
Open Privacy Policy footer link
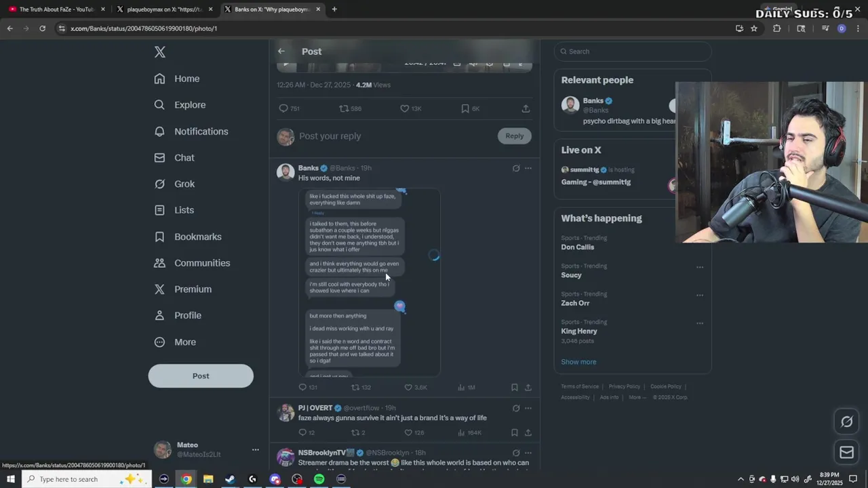click(x=625, y=386)
